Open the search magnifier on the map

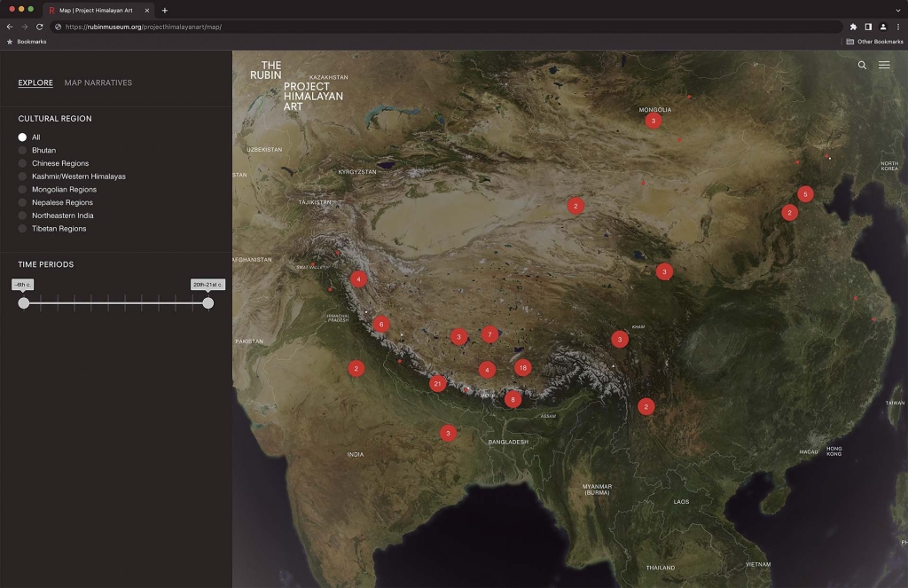[x=862, y=66]
